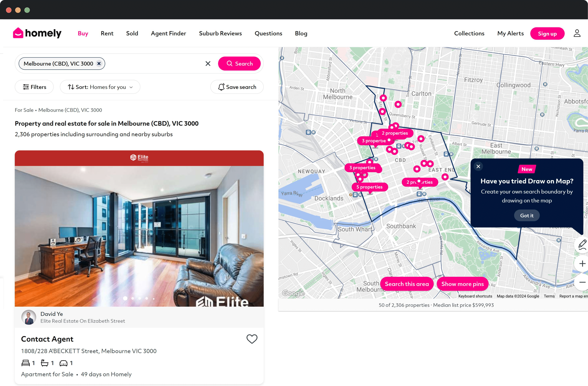588x386 pixels.
Task: Select first image carousel dot
Action: tap(125, 298)
